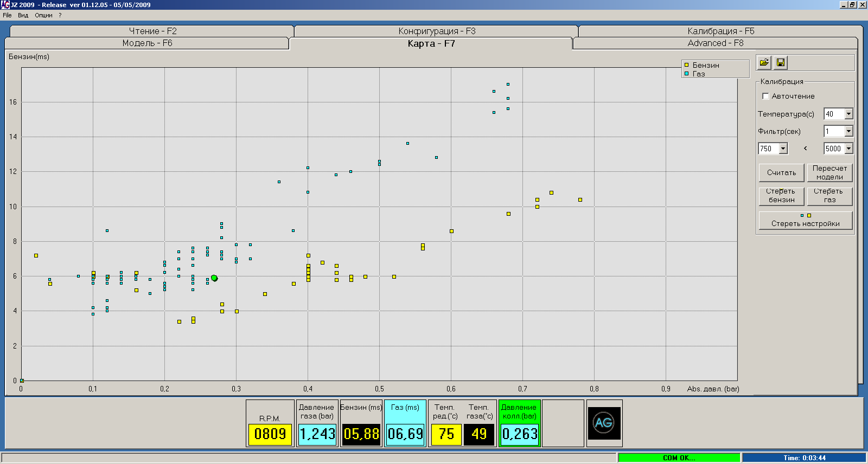Click the yellow Бензин legend marker

tap(686, 65)
